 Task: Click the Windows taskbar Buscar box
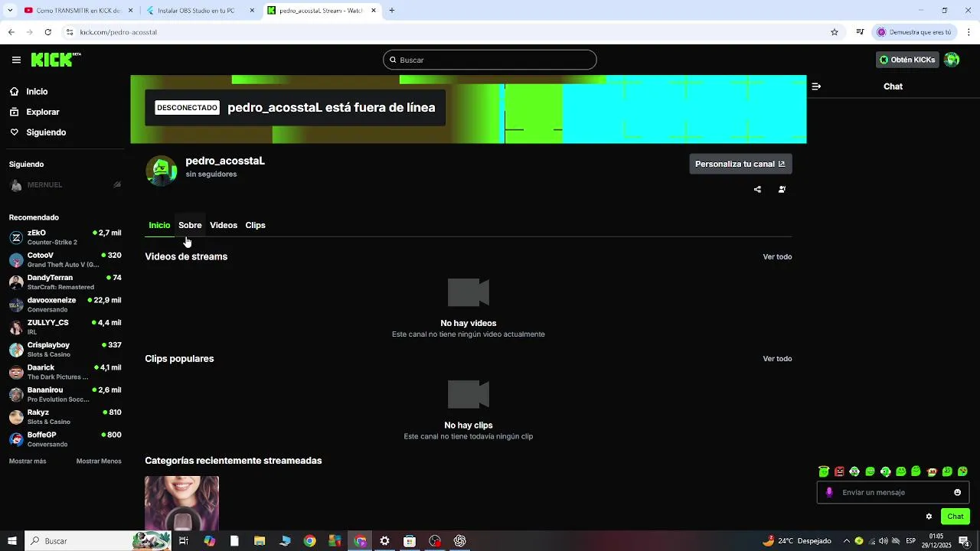(98, 541)
